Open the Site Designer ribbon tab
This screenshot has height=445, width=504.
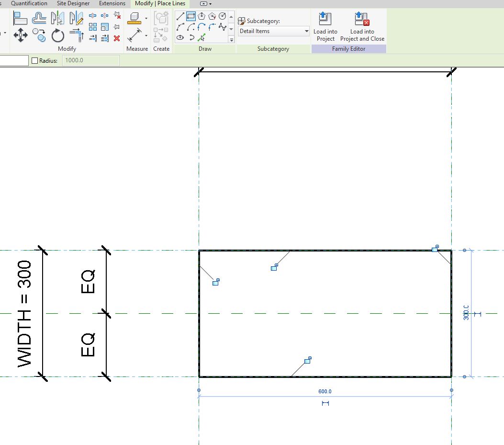click(x=73, y=3)
